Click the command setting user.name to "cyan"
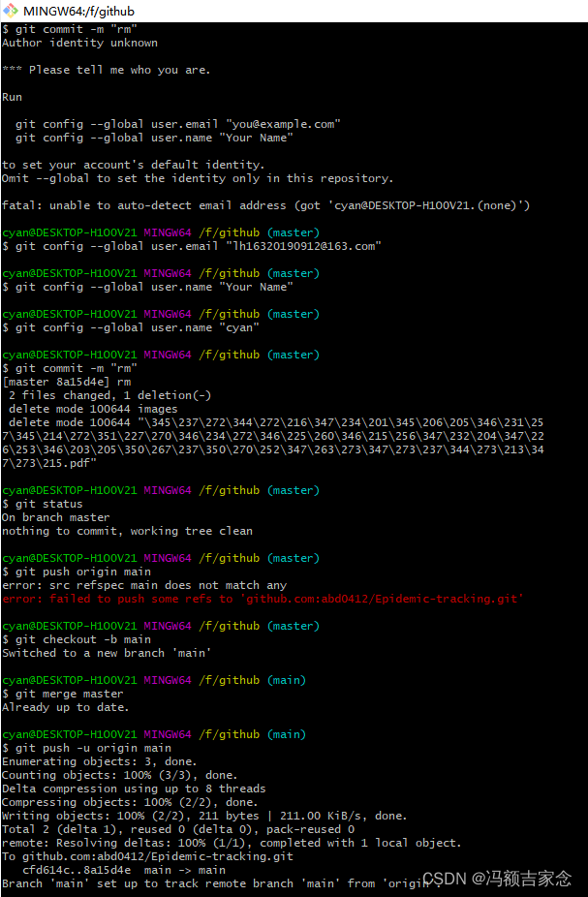The width and height of the screenshot is (588, 897). coord(131,327)
